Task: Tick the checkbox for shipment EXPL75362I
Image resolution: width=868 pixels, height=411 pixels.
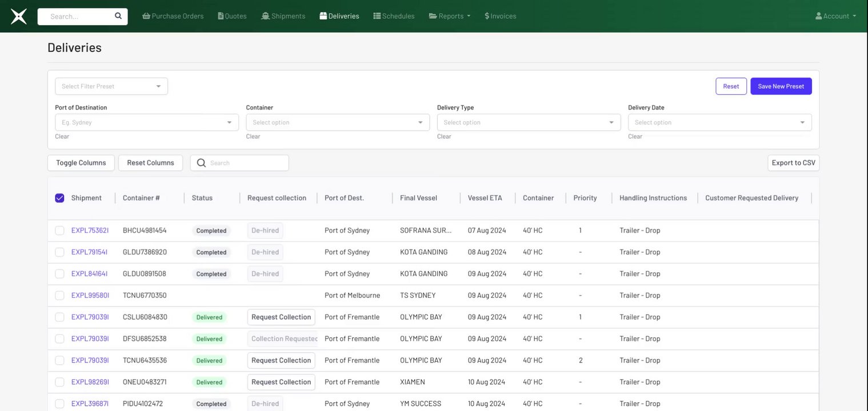Action: pos(59,231)
